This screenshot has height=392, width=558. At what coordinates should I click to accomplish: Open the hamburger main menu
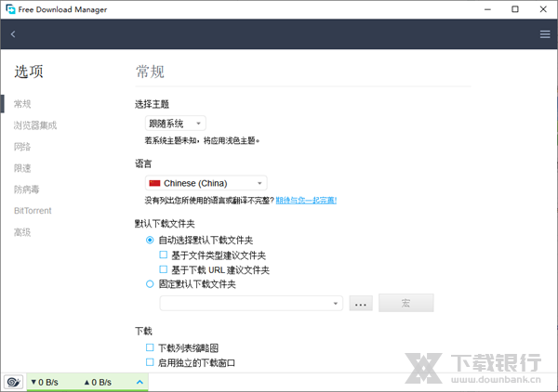pyautogui.click(x=545, y=34)
